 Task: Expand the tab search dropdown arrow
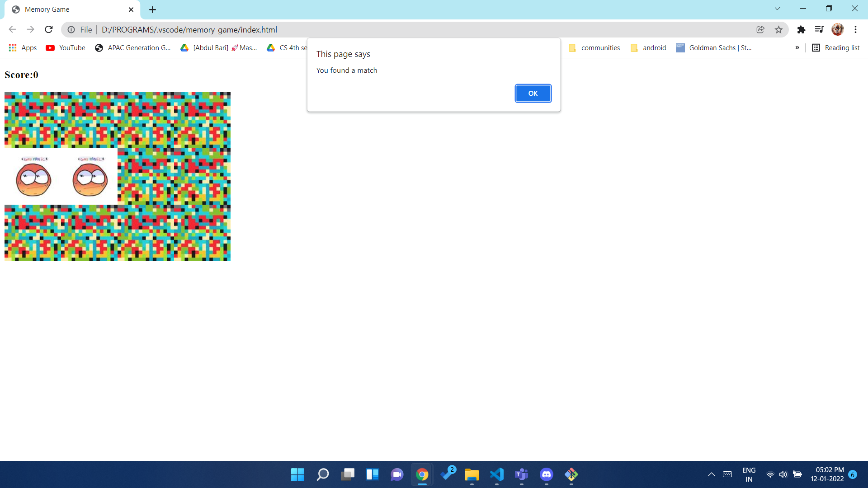click(x=777, y=9)
